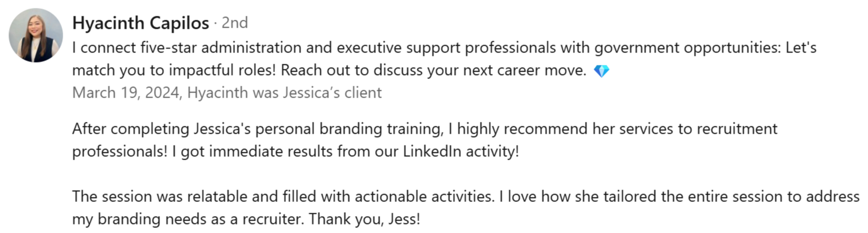
Task: Click the blue diamond emoji icon
Action: pos(602,72)
